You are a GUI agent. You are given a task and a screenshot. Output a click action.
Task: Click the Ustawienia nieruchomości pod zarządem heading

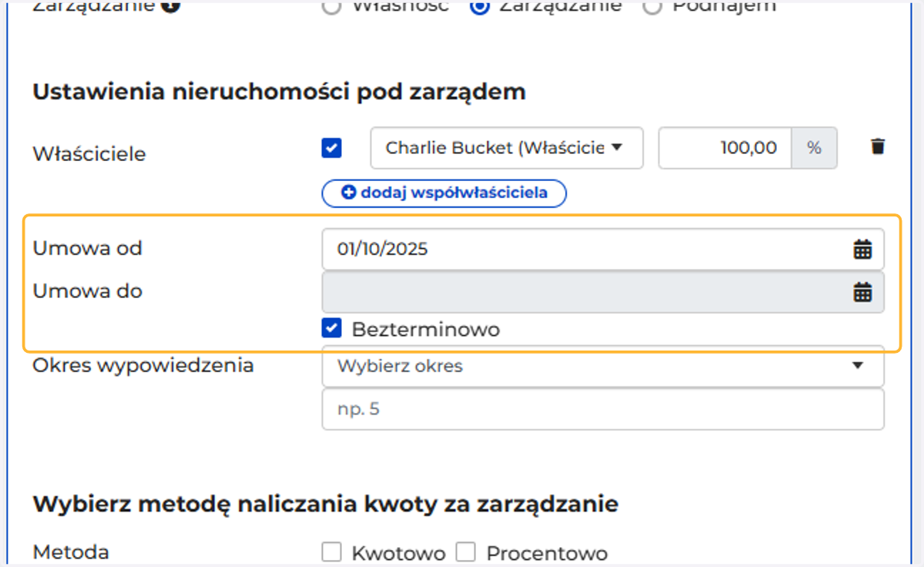tap(279, 92)
